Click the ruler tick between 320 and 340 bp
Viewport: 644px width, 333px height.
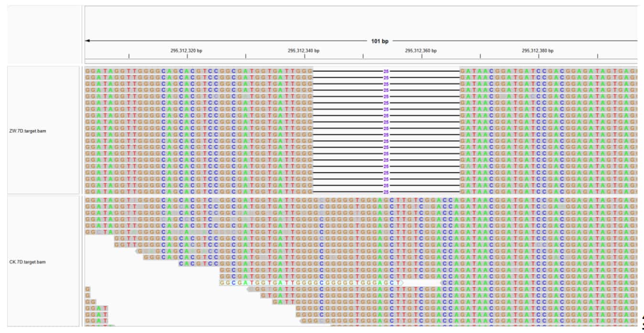click(x=246, y=56)
